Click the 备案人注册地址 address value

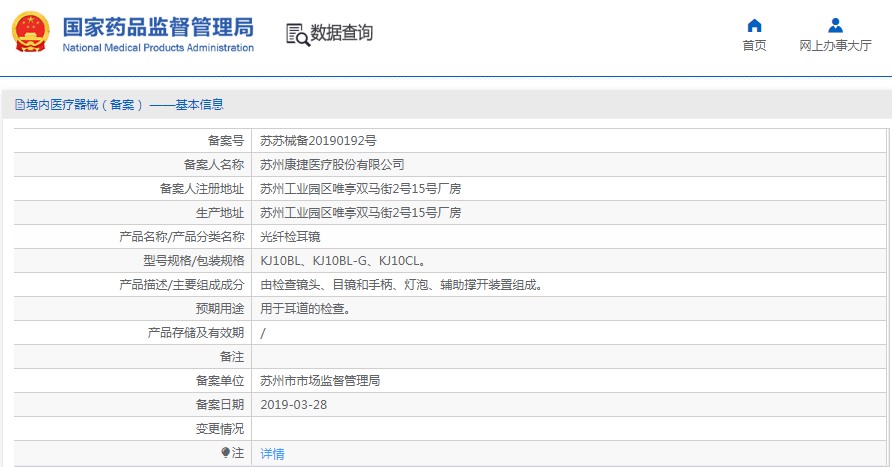tap(360, 188)
